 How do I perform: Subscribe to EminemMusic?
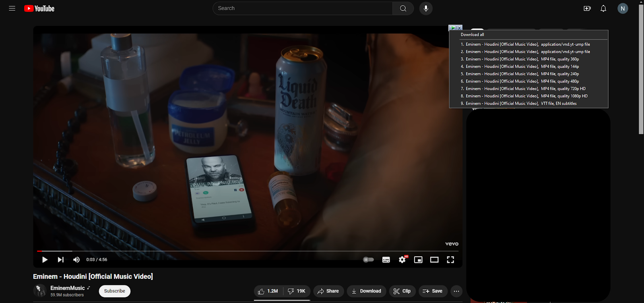[115, 291]
